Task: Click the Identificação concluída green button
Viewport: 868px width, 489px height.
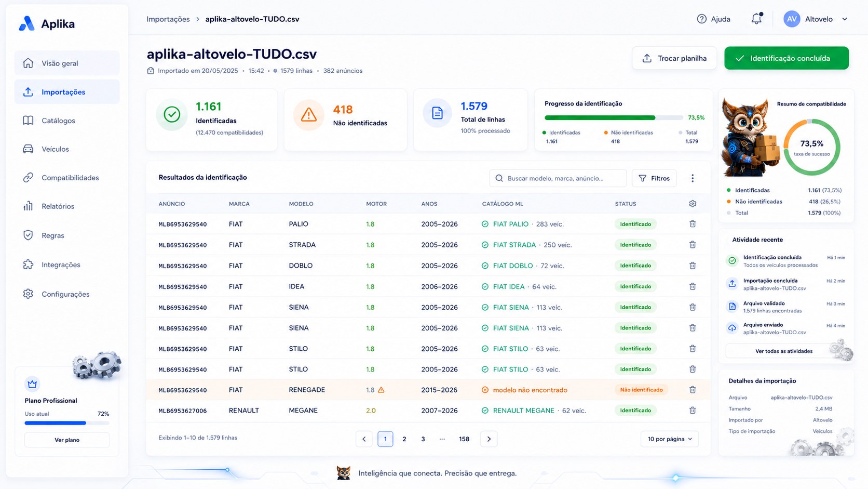Action: [x=786, y=58]
